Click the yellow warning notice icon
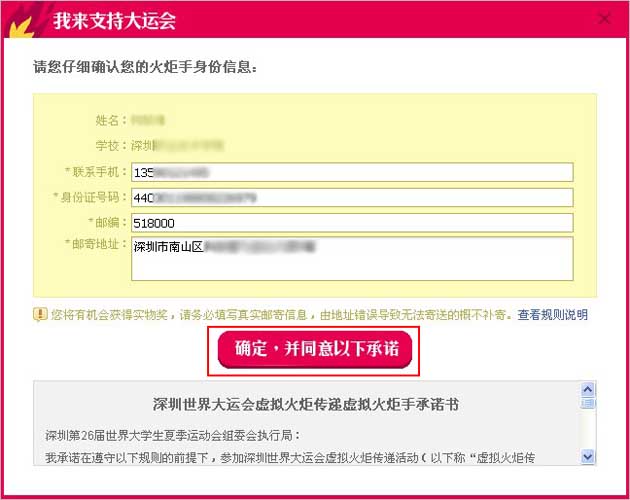 (40, 314)
